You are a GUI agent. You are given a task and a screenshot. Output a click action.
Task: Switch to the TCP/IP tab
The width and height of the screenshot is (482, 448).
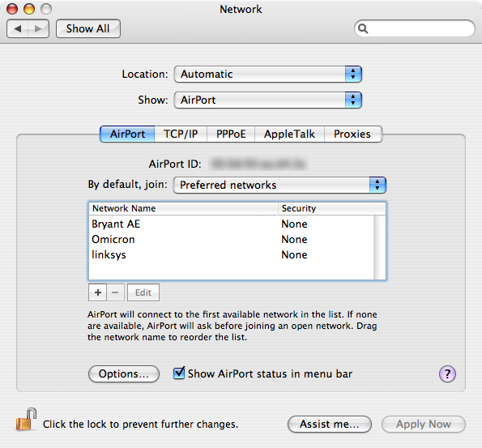click(x=181, y=134)
